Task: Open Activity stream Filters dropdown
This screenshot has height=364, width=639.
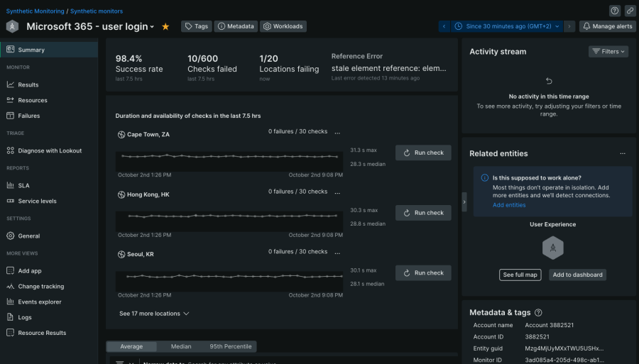Action: coord(608,51)
